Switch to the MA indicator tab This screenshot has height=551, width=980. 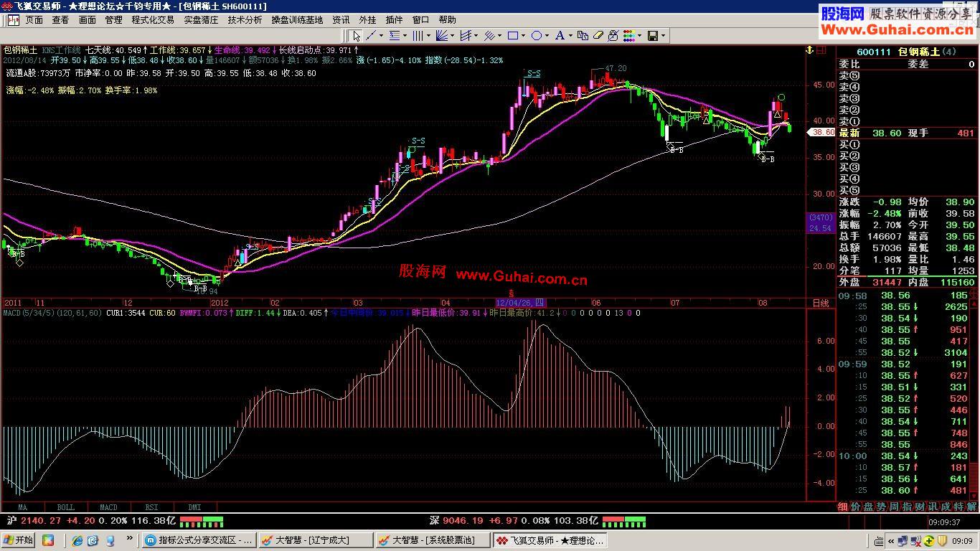click(23, 507)
